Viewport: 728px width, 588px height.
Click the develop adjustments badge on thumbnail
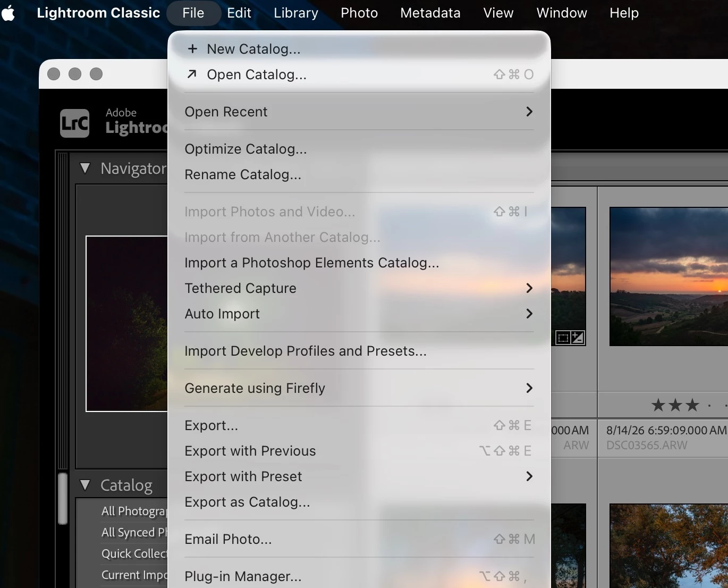[x=578, y=337]
